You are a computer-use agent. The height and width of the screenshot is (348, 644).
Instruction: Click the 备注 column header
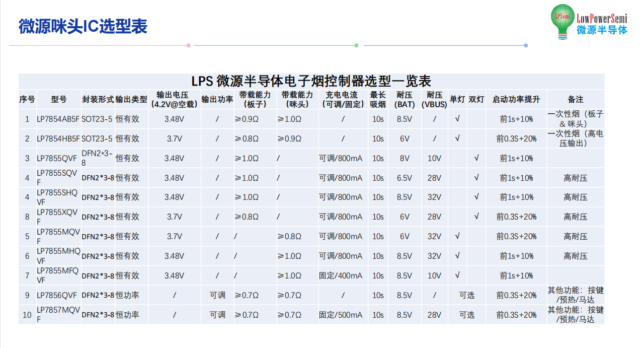(x=576, y=99)
